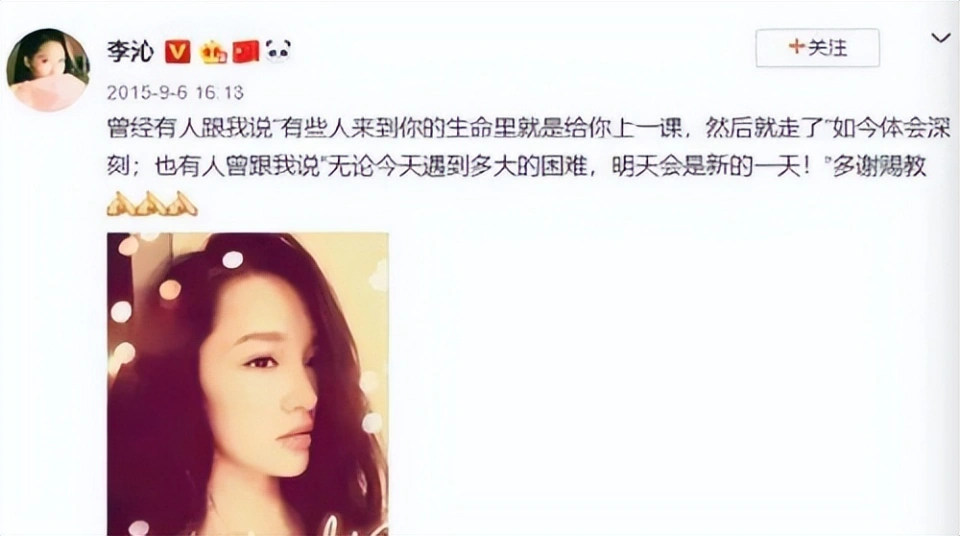Click the orange plus sign in 关注
Viewport: 960px width, 536px height.
tap(796, 47)
